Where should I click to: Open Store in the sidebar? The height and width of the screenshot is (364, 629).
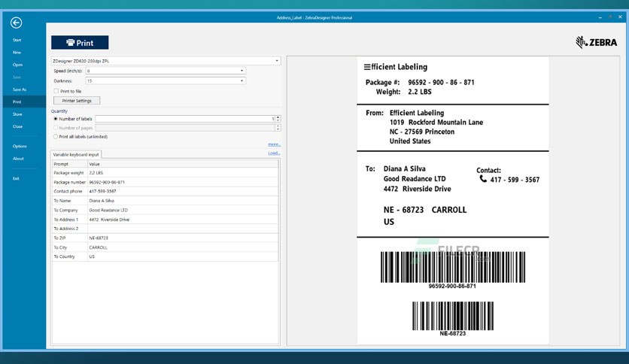(17, 114)
